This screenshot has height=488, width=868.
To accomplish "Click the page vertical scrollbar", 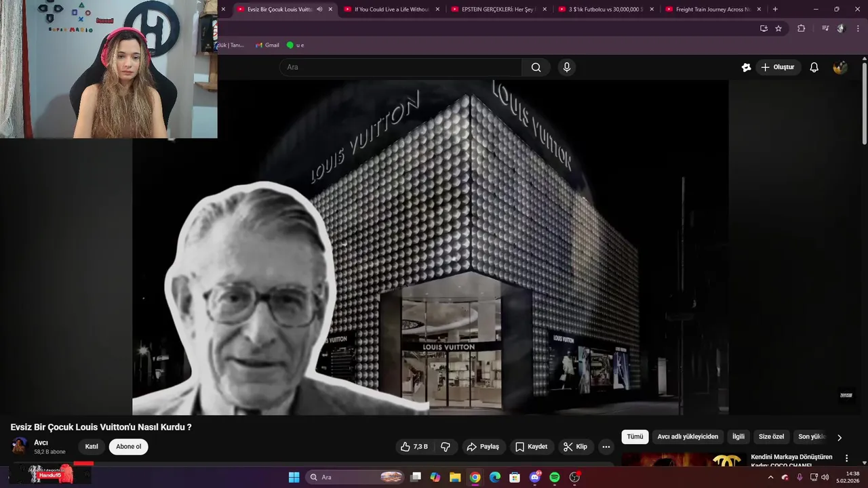I will [865, 102].
